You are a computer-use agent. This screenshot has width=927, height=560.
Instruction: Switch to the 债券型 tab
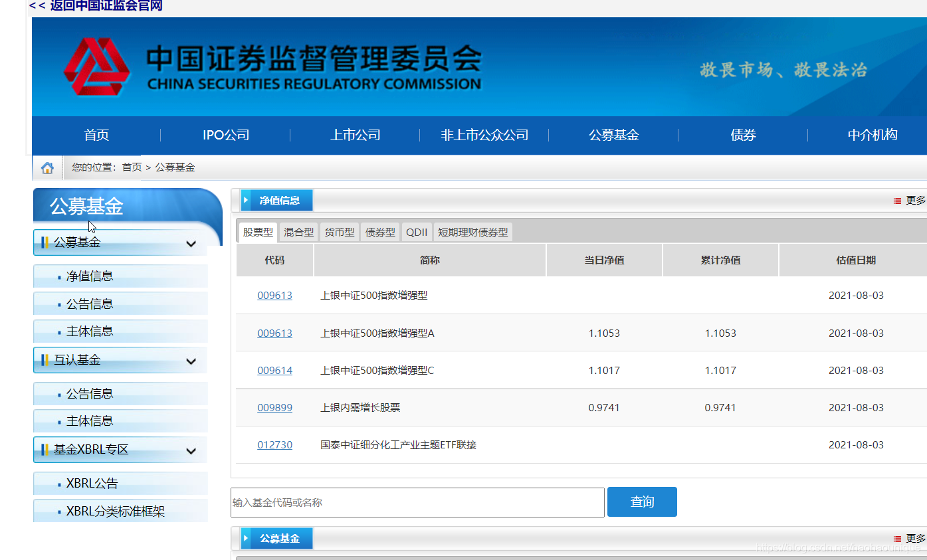click(380, 233)
